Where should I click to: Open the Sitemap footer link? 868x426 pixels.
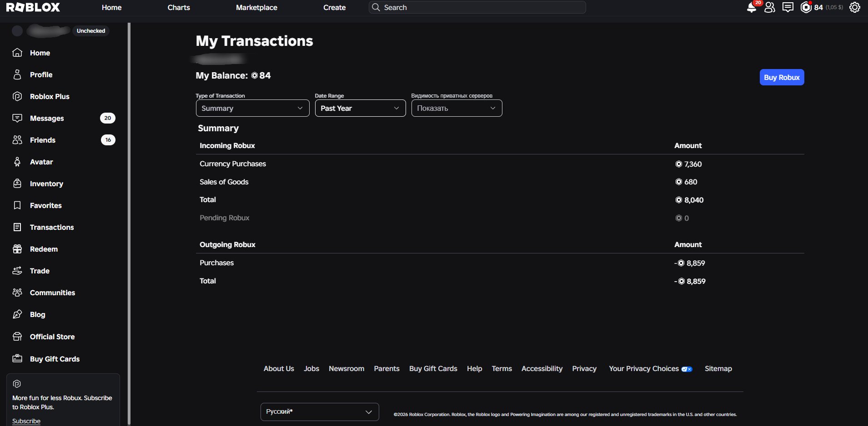click(718, 369)
